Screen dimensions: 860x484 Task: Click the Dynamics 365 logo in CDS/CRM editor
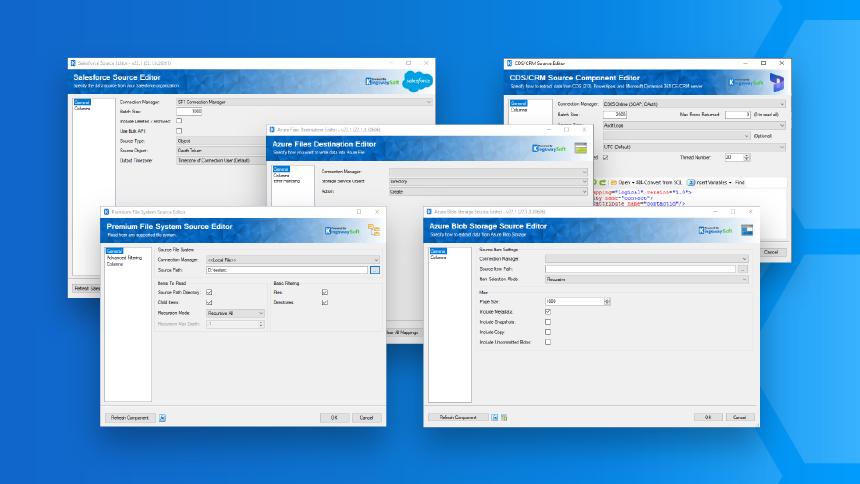(x=777, y=82)
